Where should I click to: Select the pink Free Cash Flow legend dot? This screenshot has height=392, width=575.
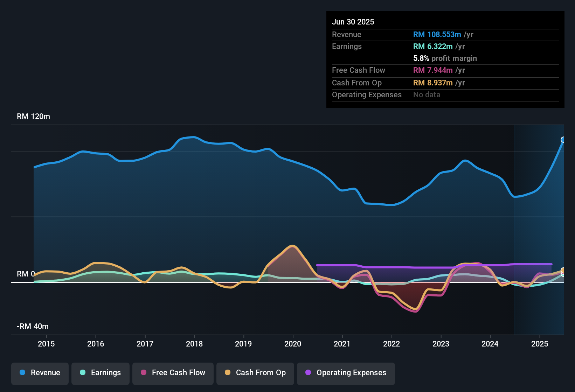(144, 373)
